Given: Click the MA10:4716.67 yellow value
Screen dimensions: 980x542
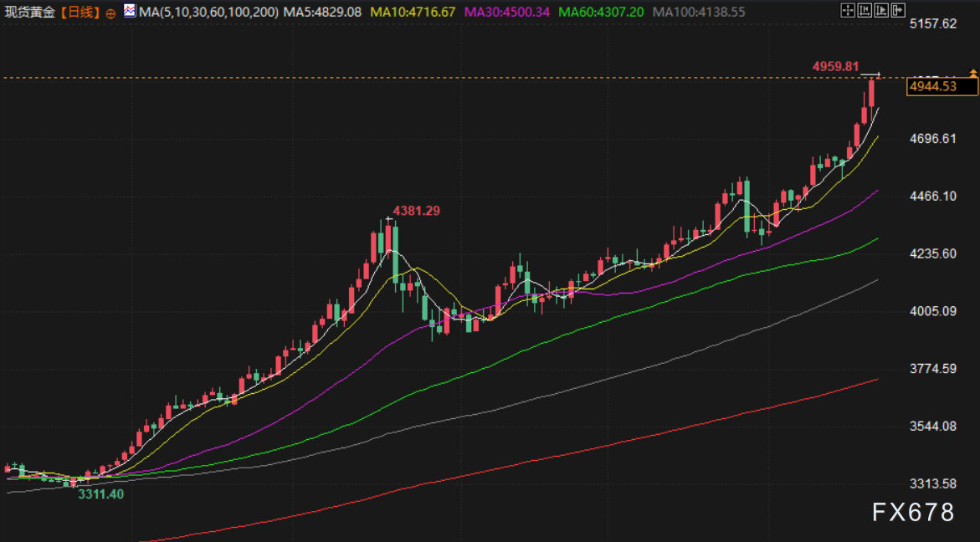Looking at the screenshot, I should click(x=413, y=11).
